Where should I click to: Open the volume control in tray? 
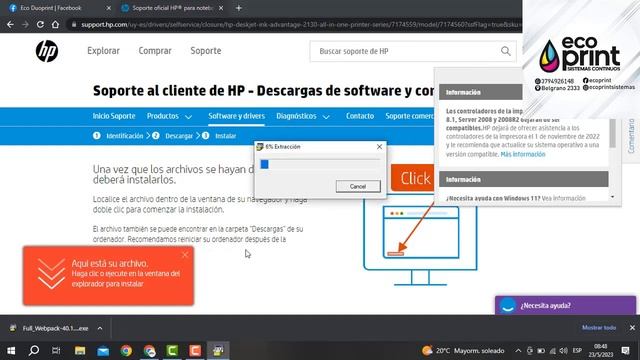[564, 351]
